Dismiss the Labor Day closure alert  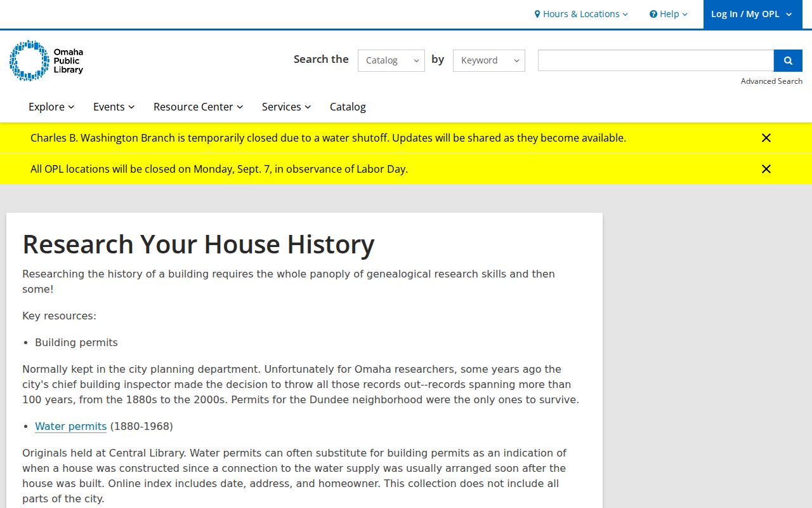(766, 169)
